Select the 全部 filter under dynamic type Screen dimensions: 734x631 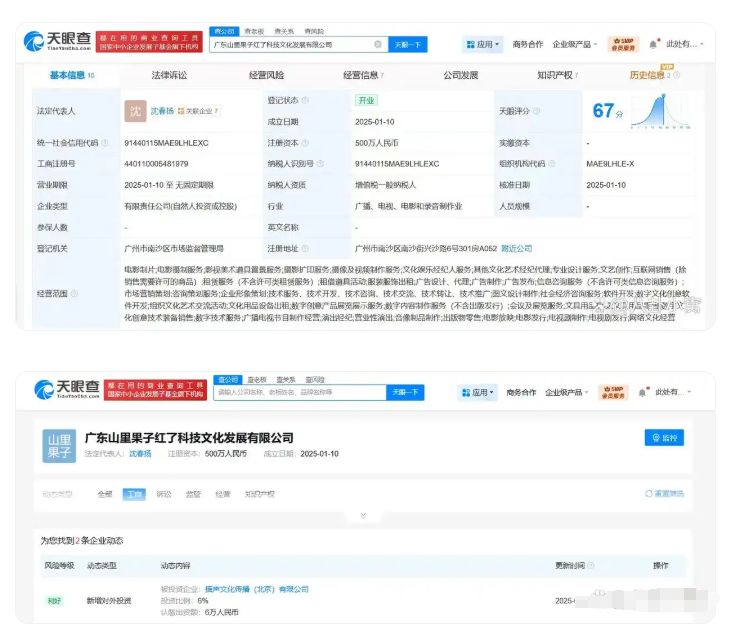click(x=104, y=494)
